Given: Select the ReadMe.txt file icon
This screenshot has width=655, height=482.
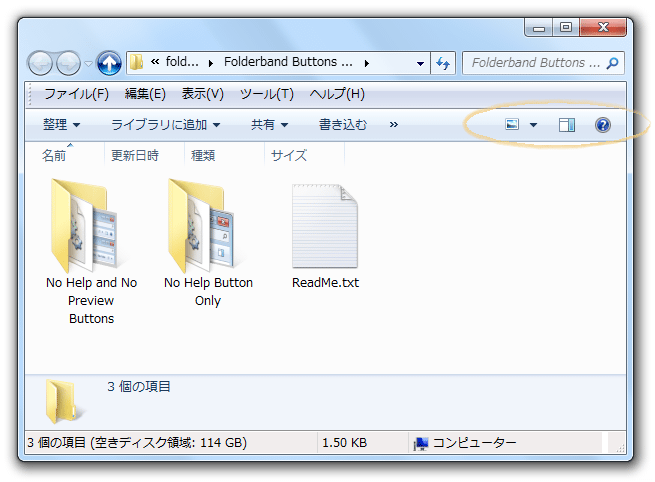Looking at the screenshot, I should [x=325, y=226].
